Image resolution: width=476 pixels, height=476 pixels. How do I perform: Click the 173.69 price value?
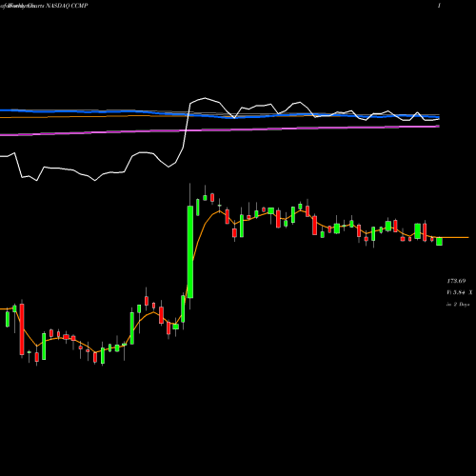coord(456,281)
